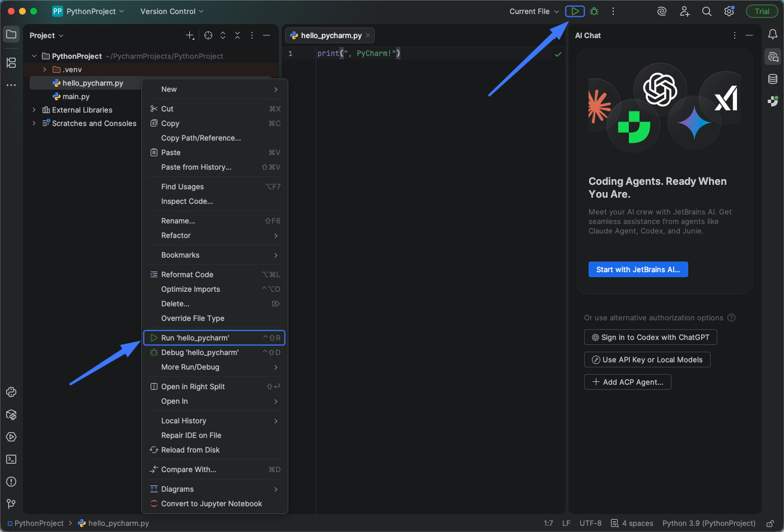Hide the Project panel with minimize icon
This screenshot has width=784, height=532.
pyautogui.click(x=267, y=35)
